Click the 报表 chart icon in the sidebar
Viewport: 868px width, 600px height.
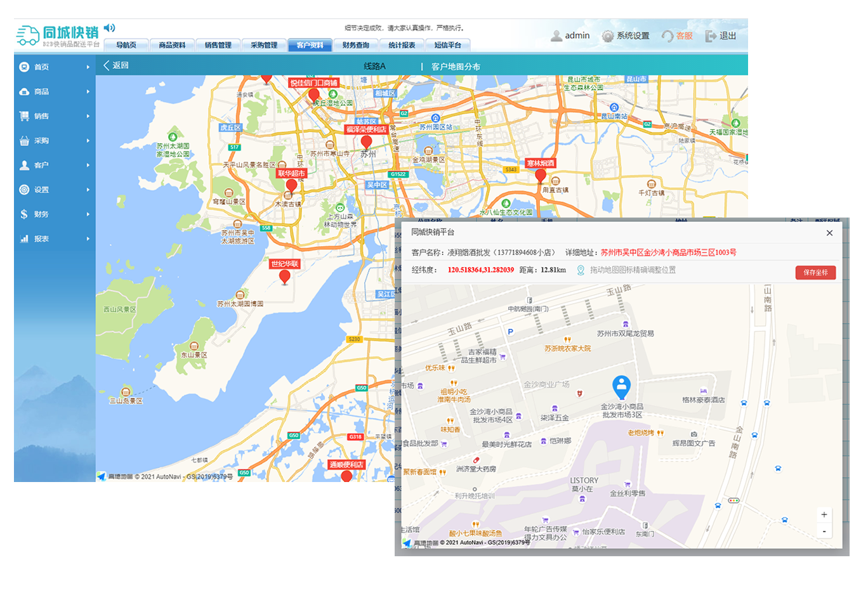24,238
